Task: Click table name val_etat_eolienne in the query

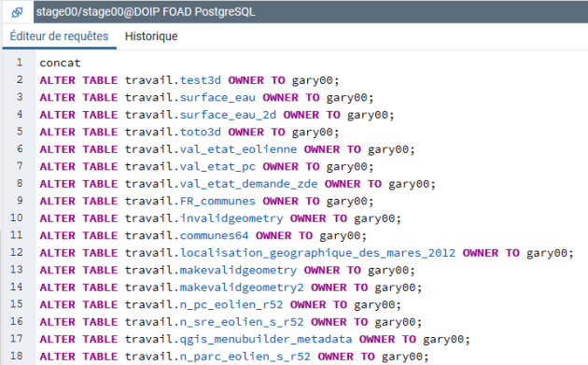Action: click(x=239, y=149)
